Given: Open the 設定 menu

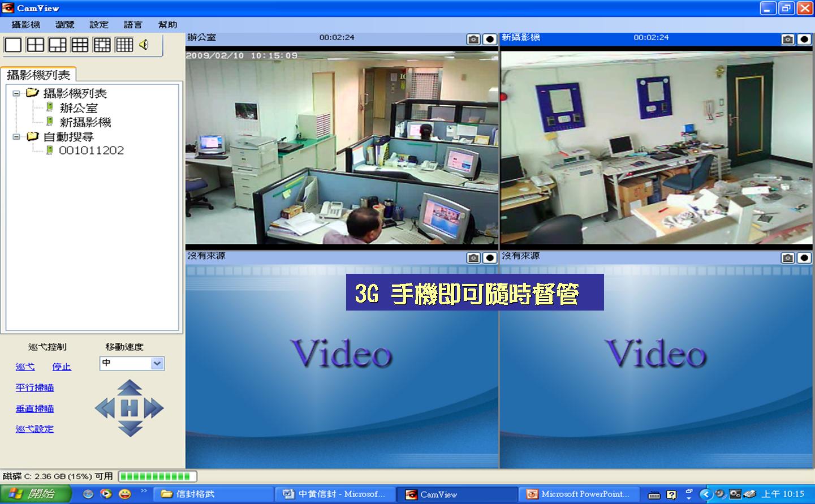Looking at the screenshot, I should [x=98, y=25].
